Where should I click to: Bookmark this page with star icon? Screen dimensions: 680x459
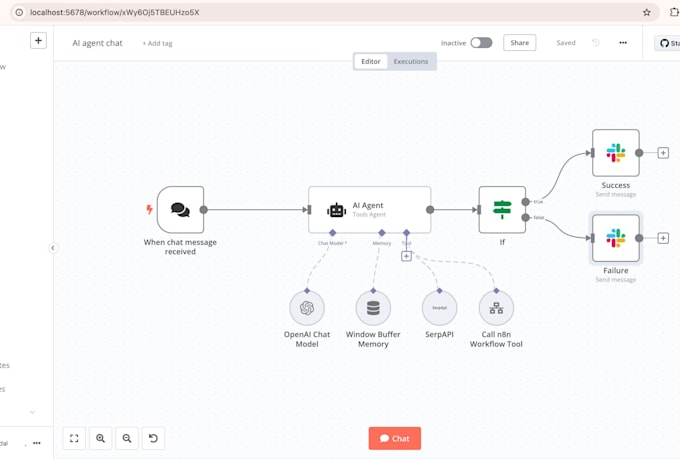coord(647,12)
